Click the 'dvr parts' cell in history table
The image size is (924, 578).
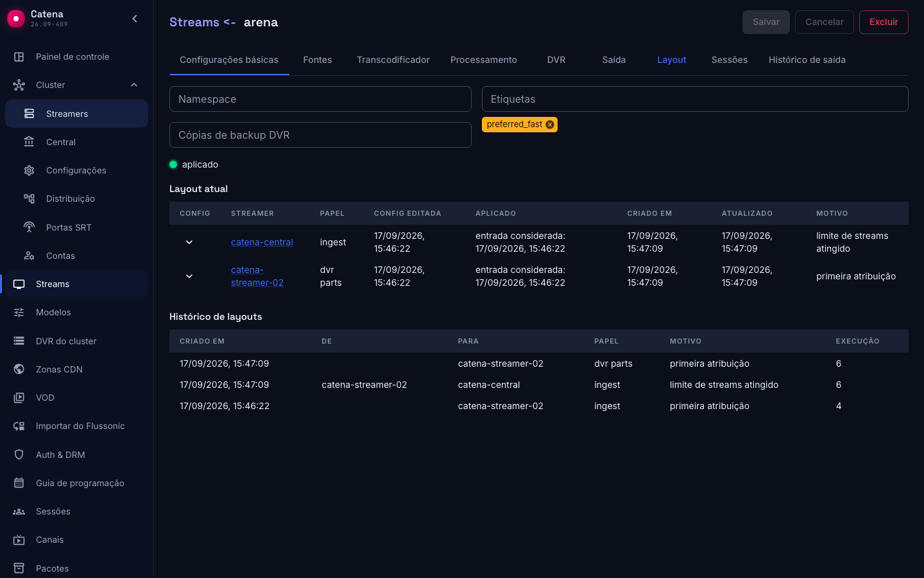click(x=613, y=363)
